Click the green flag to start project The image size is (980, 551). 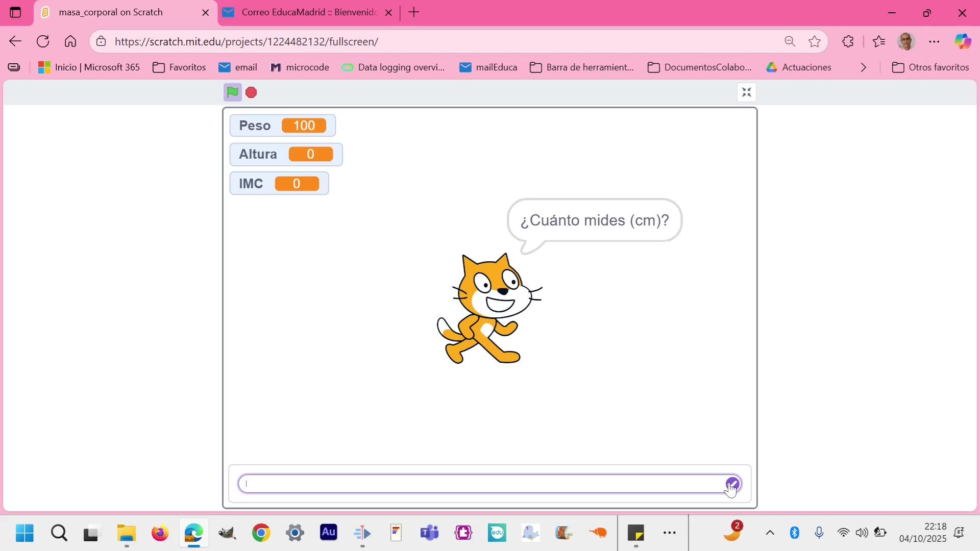tap(233, 92)
